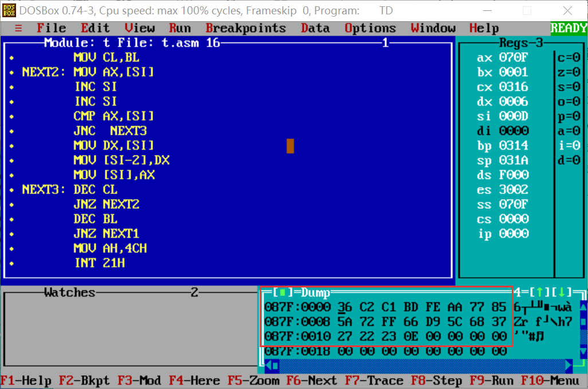Open the Window menu
The image size is (588, 389).
click(x=433, y=28)
